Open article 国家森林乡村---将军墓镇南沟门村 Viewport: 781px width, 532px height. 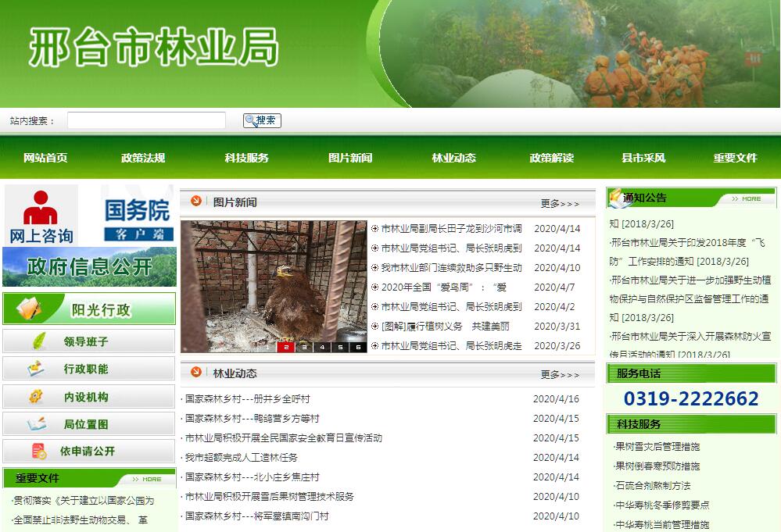pyautogui.click(x=257, y=516)
